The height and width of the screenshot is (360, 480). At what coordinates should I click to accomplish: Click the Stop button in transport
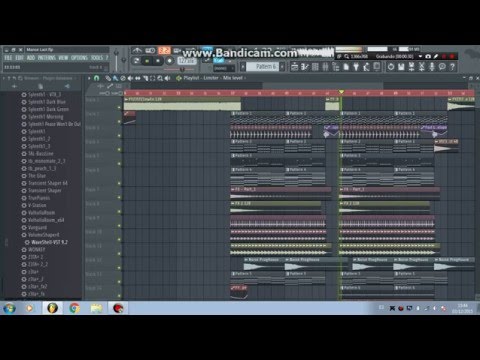point(158,61)
